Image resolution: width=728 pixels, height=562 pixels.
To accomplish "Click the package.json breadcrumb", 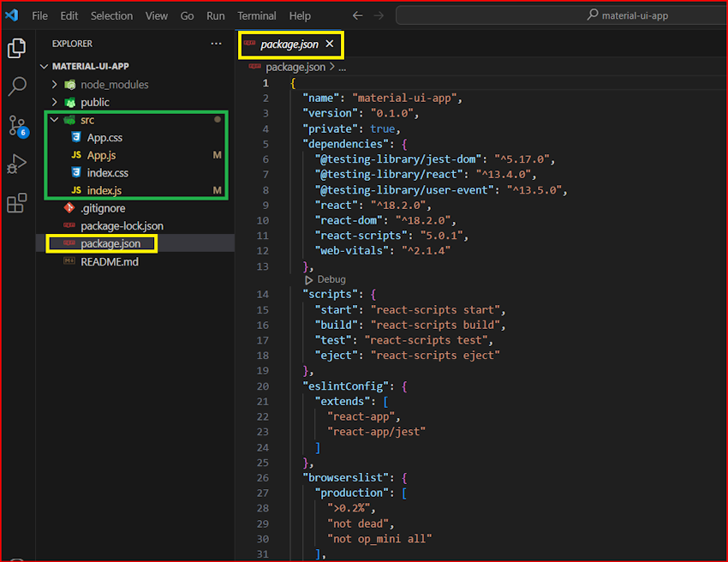I will pyautogui.click(x=295, y=67).
